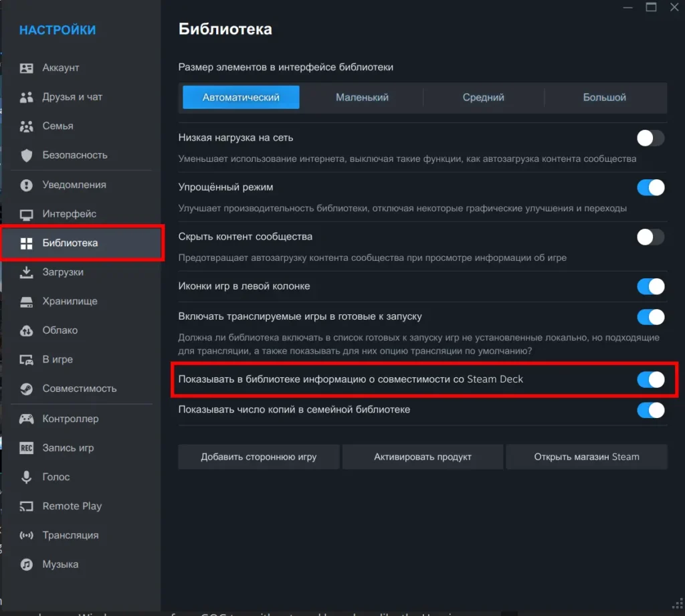Disable the Упрощённый режим toggle

650,187
